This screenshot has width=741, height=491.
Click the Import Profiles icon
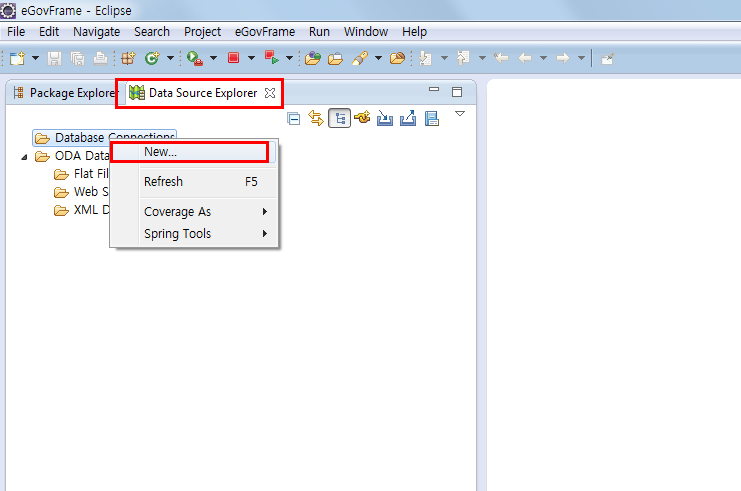point(385,118)
